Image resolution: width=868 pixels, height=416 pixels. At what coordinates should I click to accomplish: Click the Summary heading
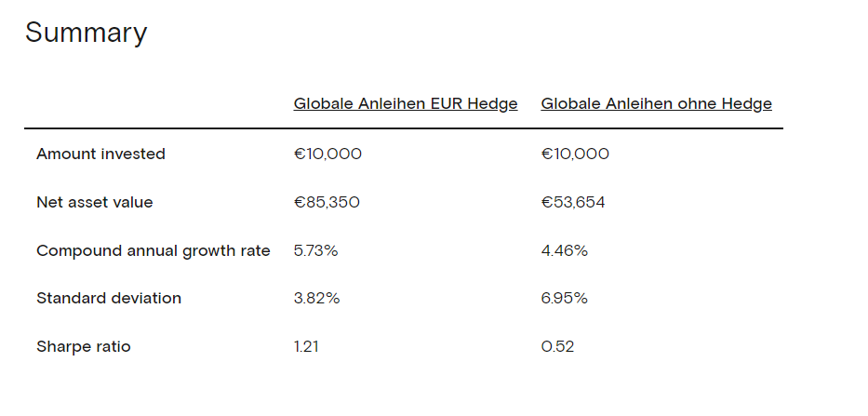[x=86, y=33]
